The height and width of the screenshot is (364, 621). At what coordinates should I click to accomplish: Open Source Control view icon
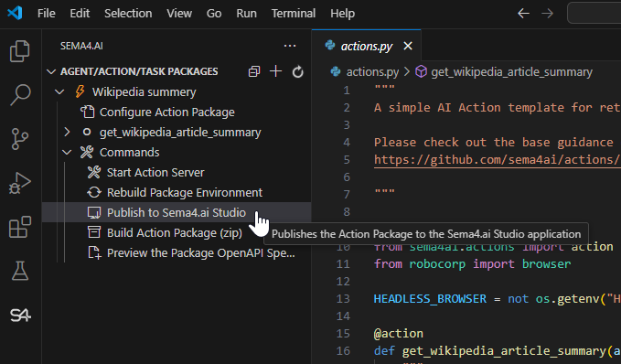point(20,139)
